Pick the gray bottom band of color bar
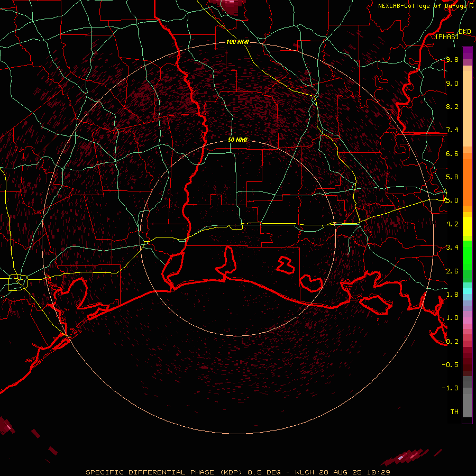Viewport: 476px width, 476px height. [x=467, y=405]
